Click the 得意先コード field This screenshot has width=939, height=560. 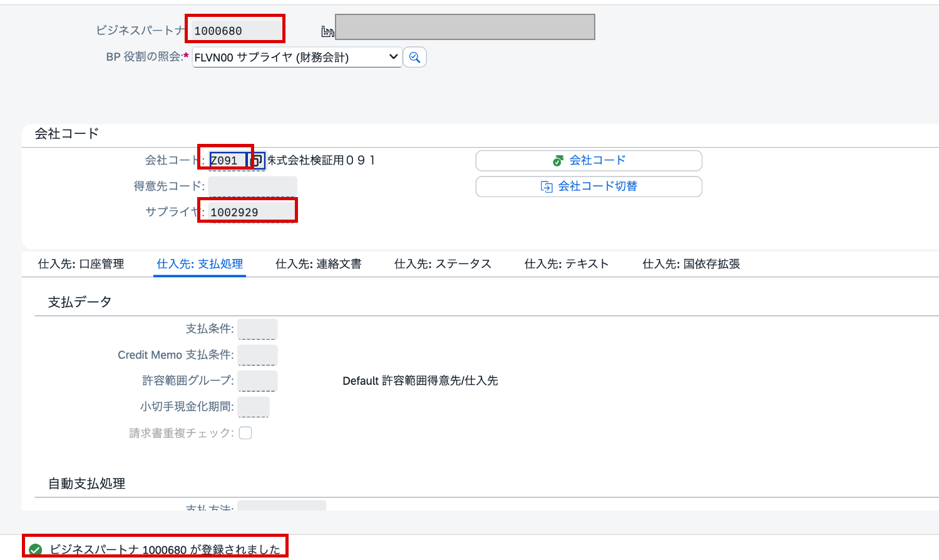(x=252, y=186)
